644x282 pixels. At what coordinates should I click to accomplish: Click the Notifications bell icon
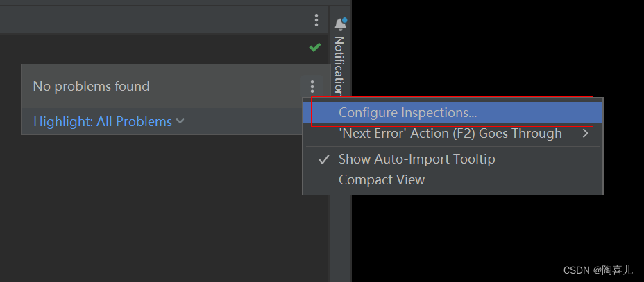point(341,24)
